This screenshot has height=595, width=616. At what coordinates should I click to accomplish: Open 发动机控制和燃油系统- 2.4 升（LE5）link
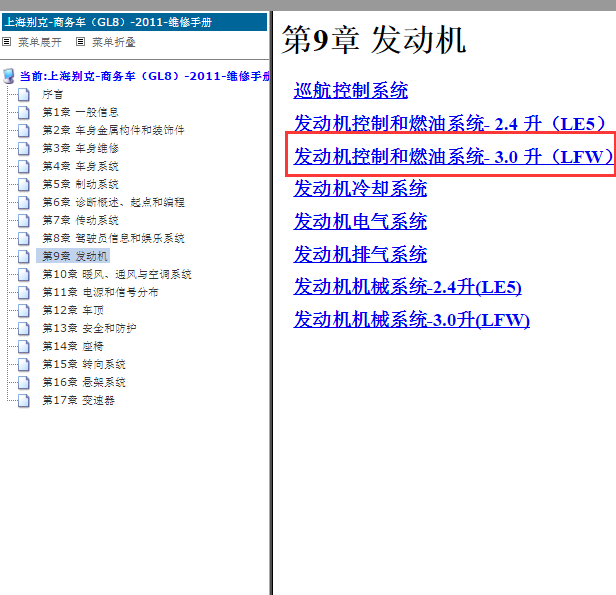tap(451, 124)
